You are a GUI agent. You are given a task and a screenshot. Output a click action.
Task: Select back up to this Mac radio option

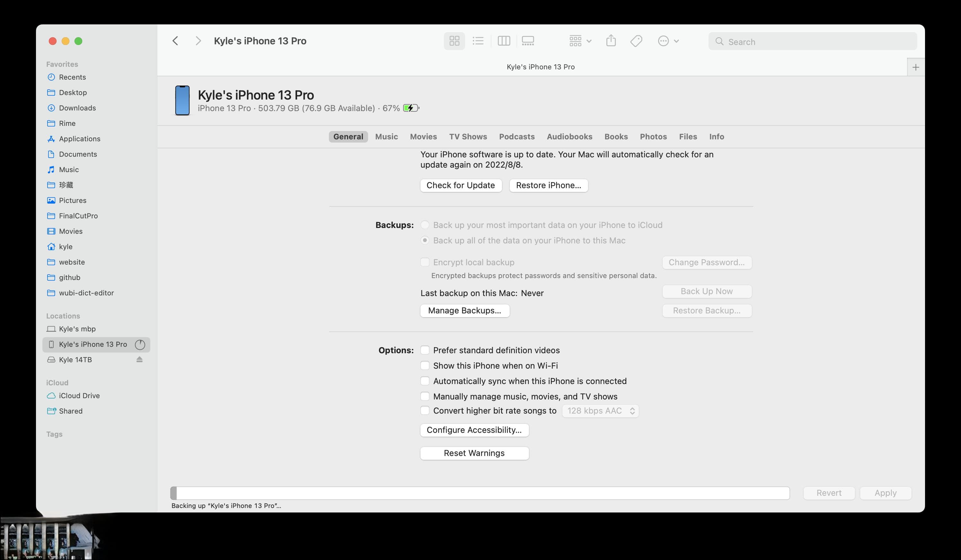coord(424,241)
